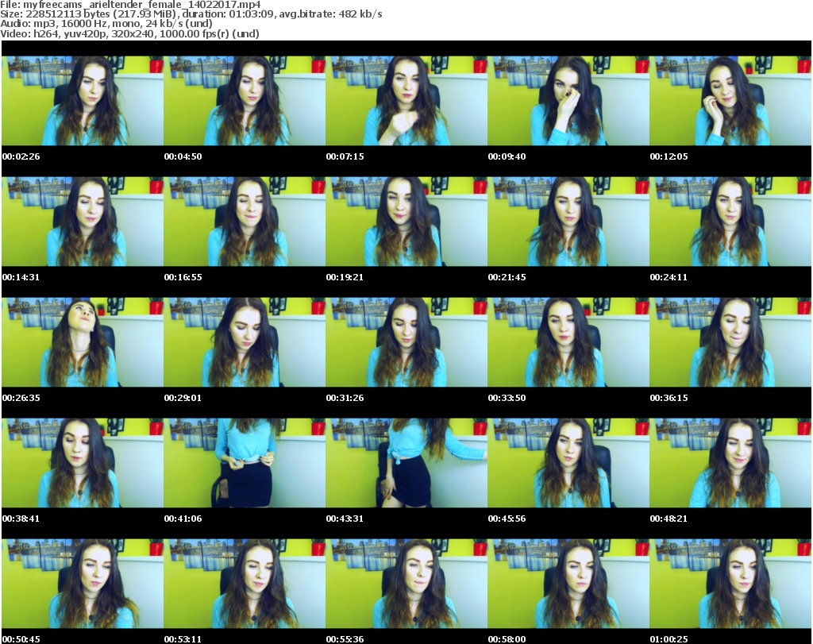The width and height of the screenshot is (813, 644).
Task: Select the thumbnail frame at 00:04:50
Action: click(245, 101)
